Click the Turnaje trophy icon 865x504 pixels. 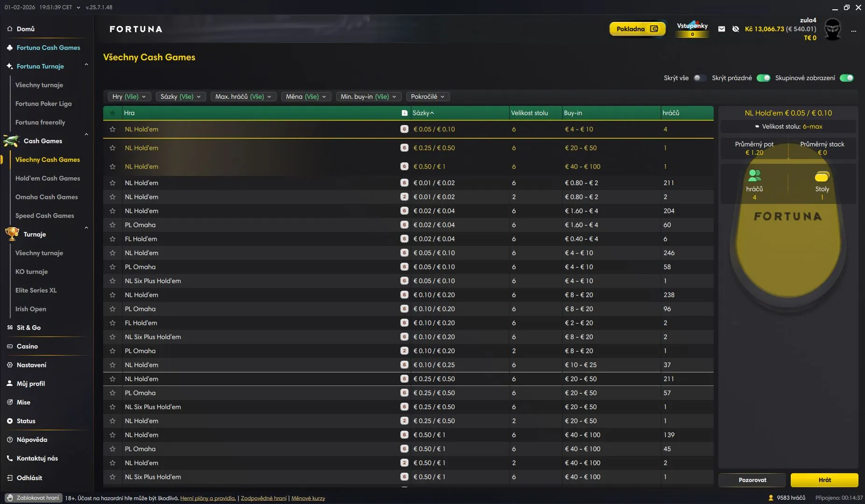pos(12,233)
